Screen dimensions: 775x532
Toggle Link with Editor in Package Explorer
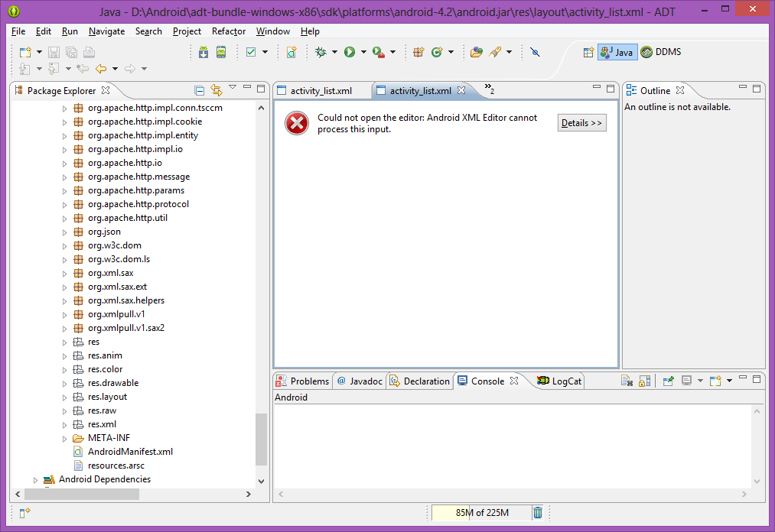point(216,90)
